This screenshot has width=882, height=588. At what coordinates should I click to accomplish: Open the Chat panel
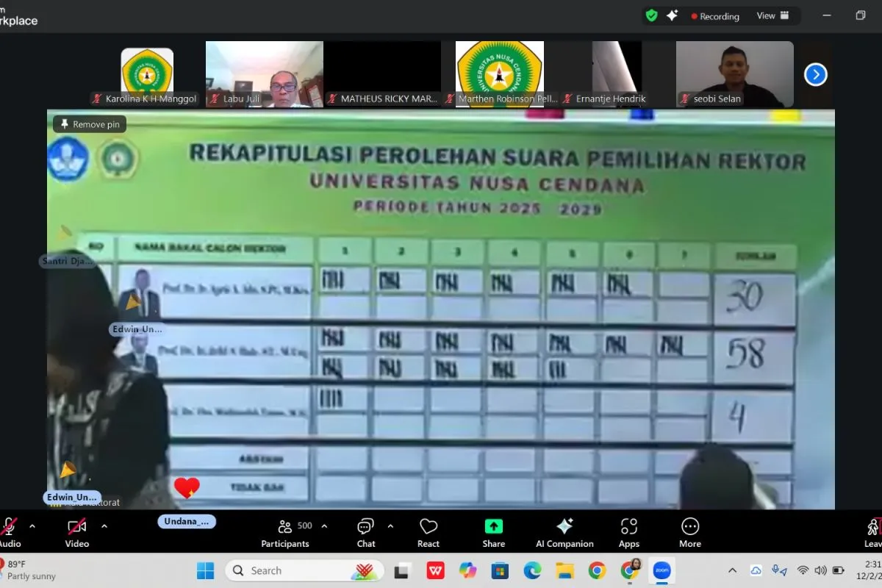(365, 532)
